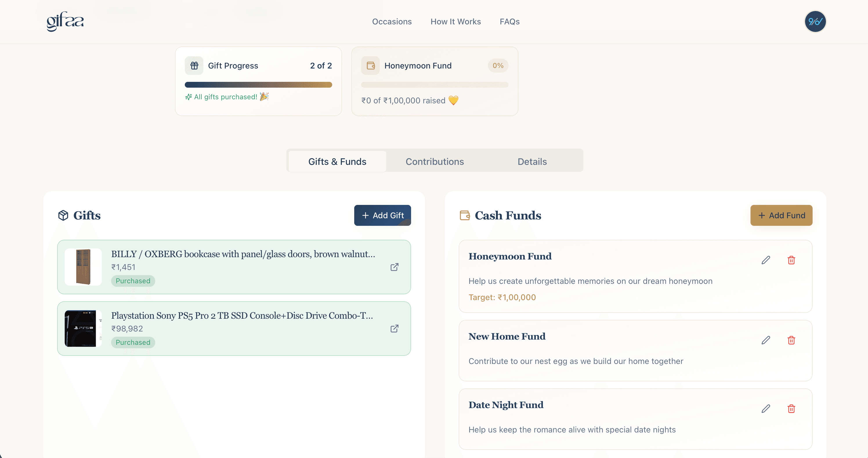This screenshot has height=458, width=868.
Task: Click the Honeymoon Fund progress bar
Action: tap(435, 84)
